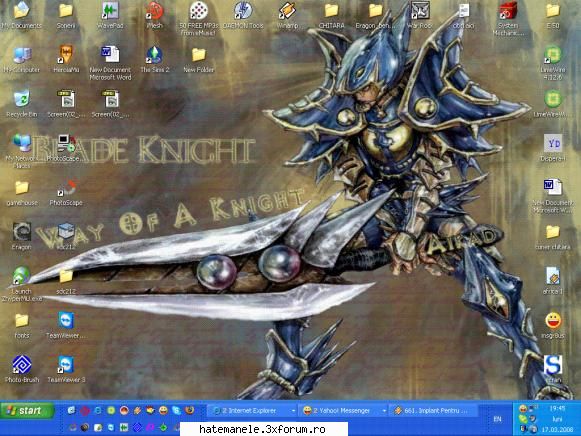Click Firefox icon in Quick Launch

(x=189, y=410)
